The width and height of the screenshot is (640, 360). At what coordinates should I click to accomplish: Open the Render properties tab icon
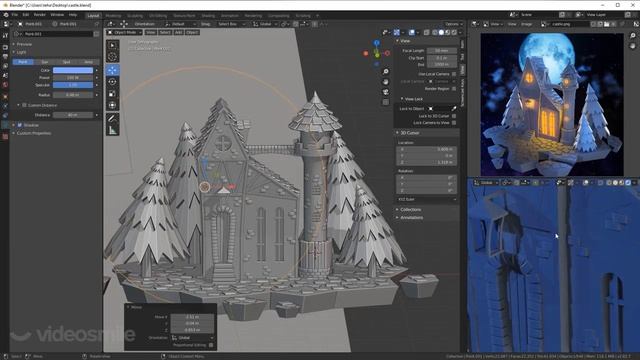pyautogui.click(x=5, y=47)
